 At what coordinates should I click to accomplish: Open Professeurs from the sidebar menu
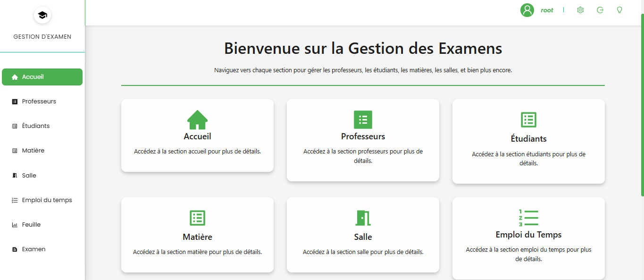pyautogui.click(x=42, y=102)
